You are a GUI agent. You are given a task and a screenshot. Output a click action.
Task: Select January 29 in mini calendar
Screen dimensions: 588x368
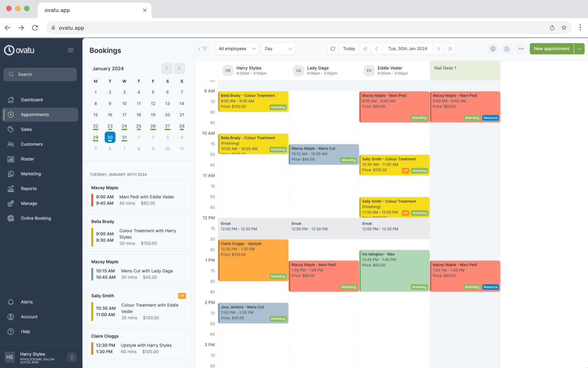click(x=96, y=138)
